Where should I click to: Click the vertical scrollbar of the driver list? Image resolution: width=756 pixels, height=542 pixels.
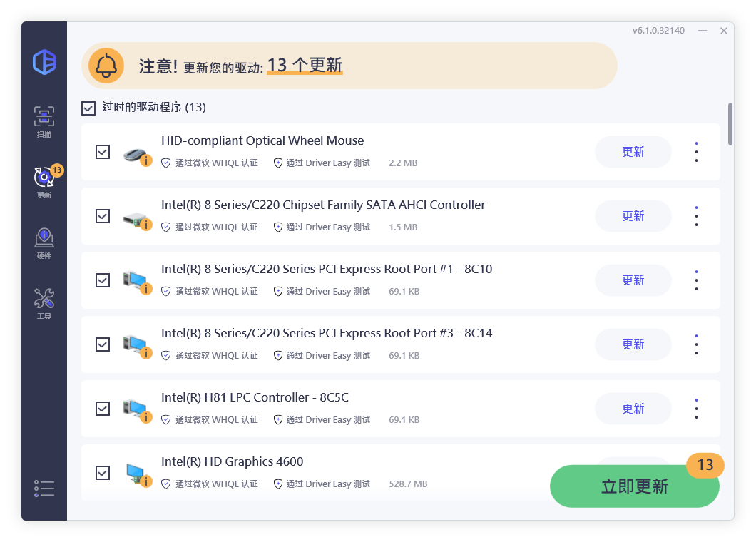pyautogui.click(x=730, y=125)
